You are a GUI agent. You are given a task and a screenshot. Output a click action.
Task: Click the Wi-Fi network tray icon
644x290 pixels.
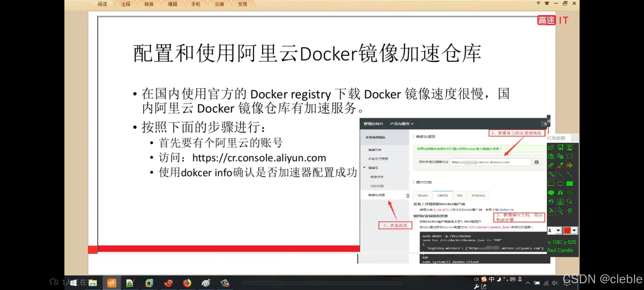(x=546, y=283)
